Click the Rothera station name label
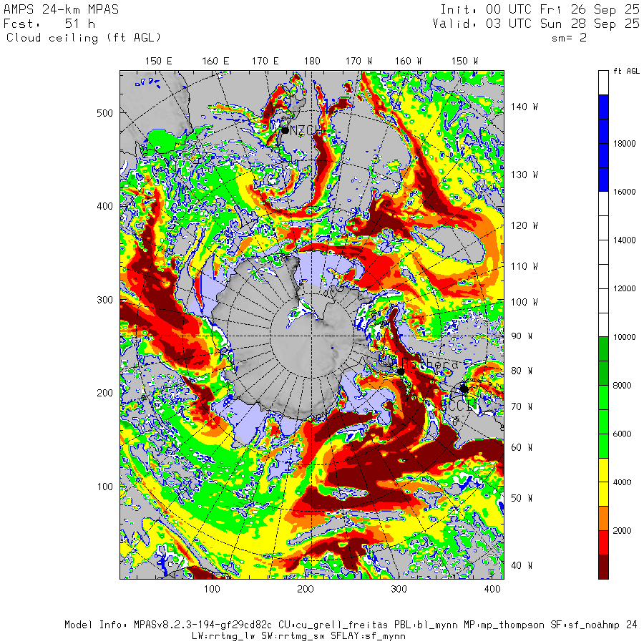This screenshot has height=644, width=644. tap(430, 364)
